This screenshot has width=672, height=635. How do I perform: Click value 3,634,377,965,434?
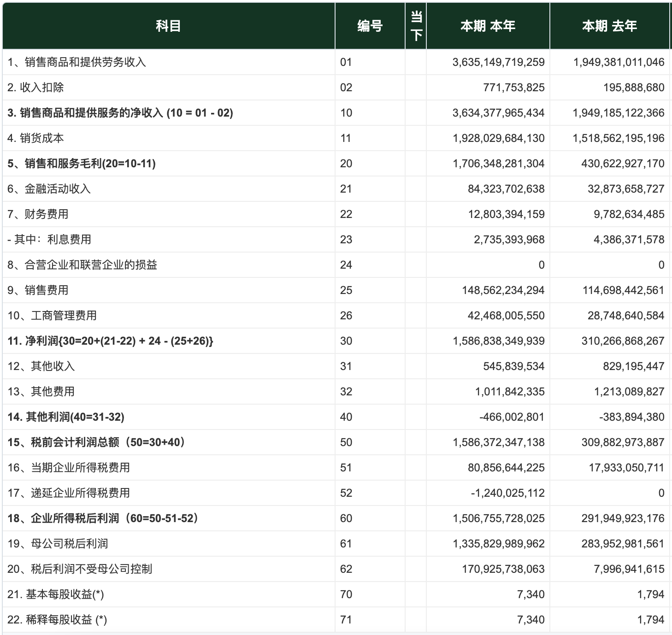tap(499, 113)
